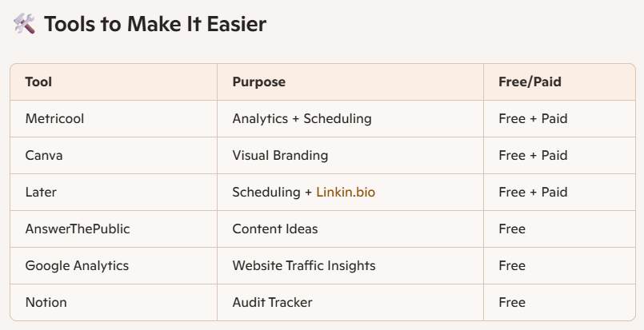The height and width of the screenshot is (330, 644).
Task: Click the 'Scheduling +' text in Later row
Action: coord(272,192)
